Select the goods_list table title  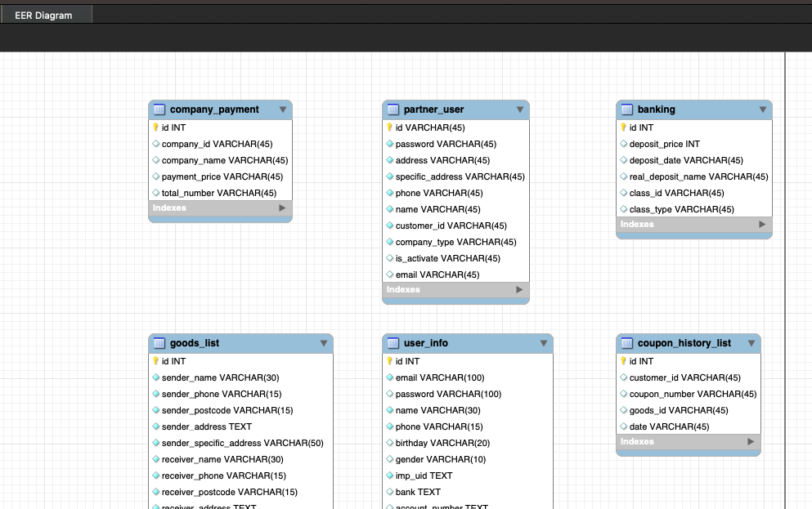195,343
